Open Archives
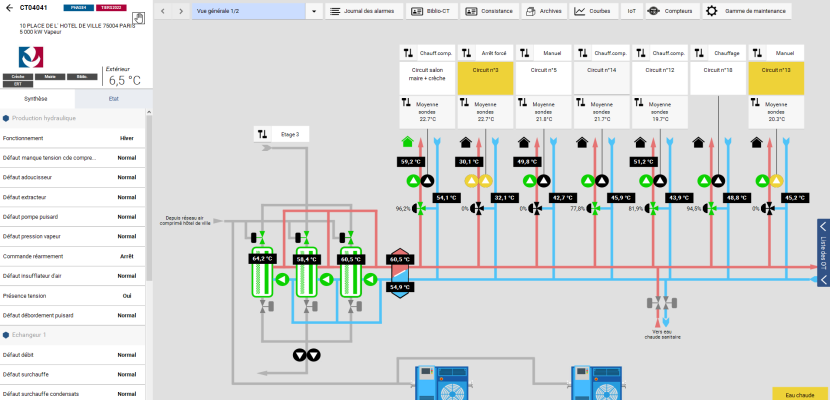The image size is (830, 400). point(544,11)
